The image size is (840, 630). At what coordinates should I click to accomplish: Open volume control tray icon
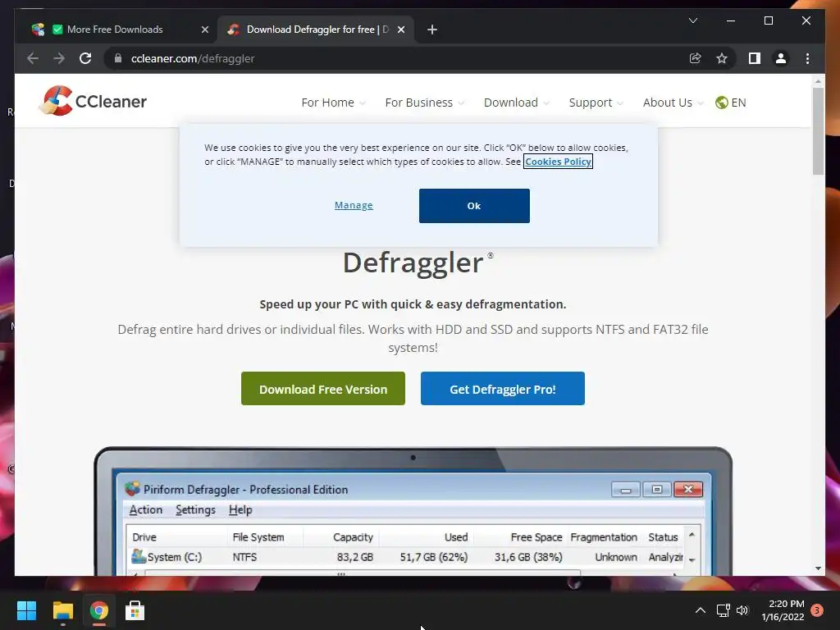[742, 610]
